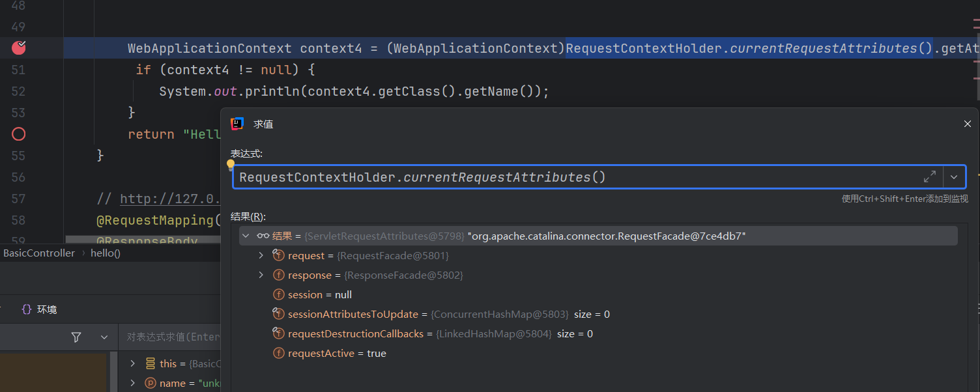
Task: Open the expression history dropdown
Action: pyautogui.click(x=954, y=176)
